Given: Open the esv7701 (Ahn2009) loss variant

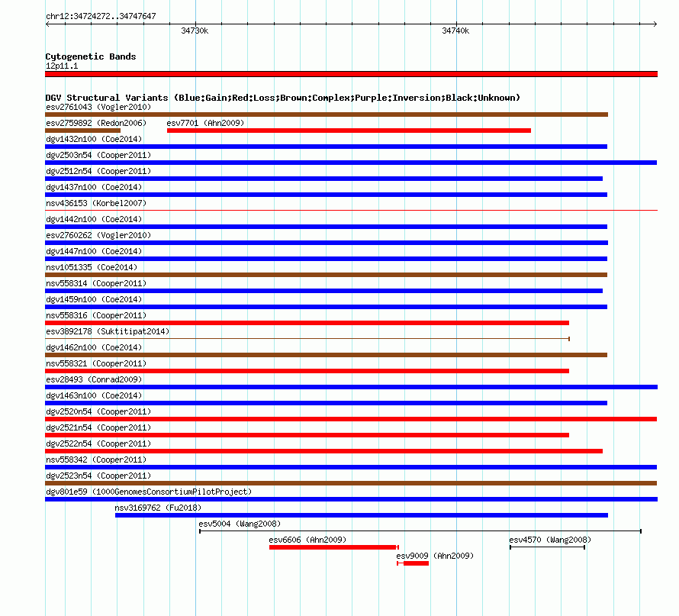Looking at the screenshot, I should (349, 131).
